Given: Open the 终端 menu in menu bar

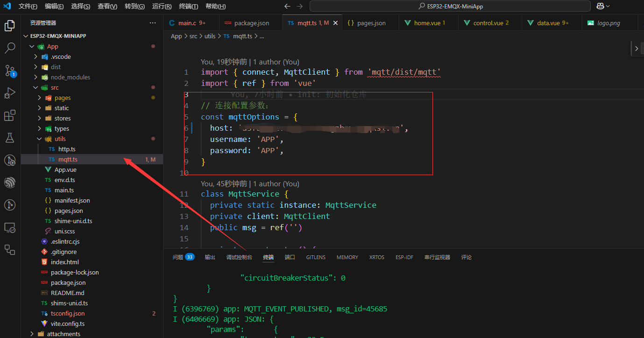Looking at the screenshot, I should tap(188, 6).
